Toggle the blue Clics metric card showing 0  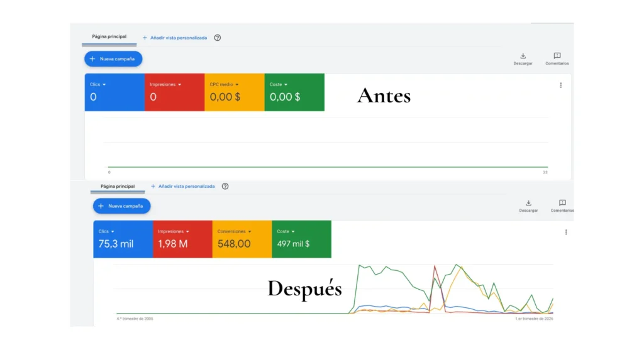click(114, 92)
